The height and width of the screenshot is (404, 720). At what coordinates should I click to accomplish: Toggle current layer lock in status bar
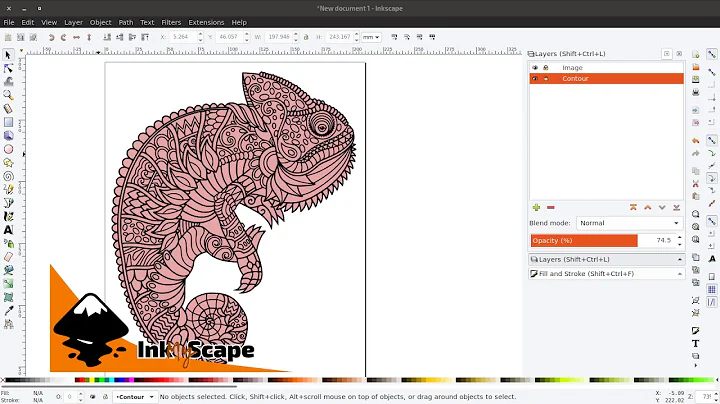105,397
